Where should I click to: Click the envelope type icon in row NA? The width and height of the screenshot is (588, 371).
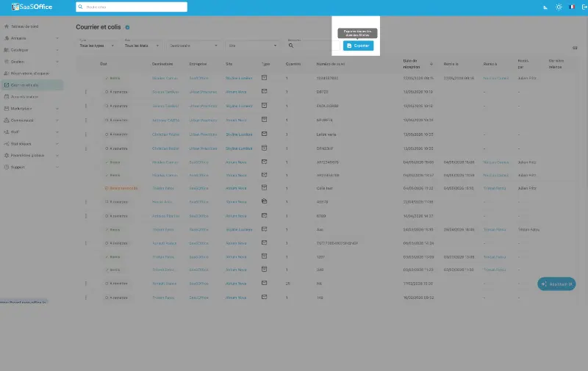(265, 283)
